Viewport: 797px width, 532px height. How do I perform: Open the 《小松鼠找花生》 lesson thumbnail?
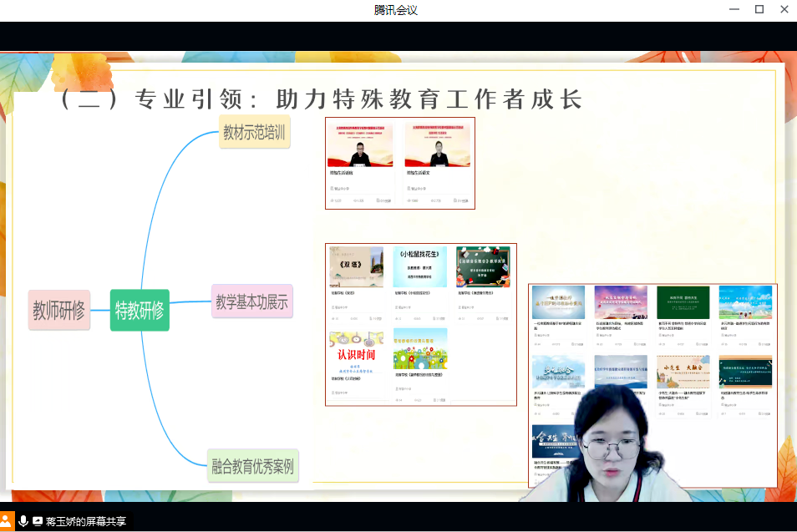(420, 267)
